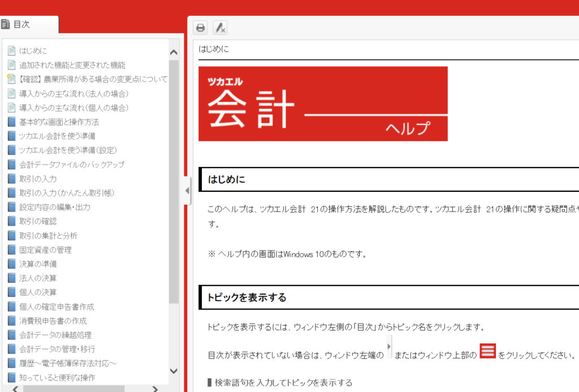Viewport: 579px width, 392px height.
Task: Click the print icon in the toolbar
Action: 201,28
